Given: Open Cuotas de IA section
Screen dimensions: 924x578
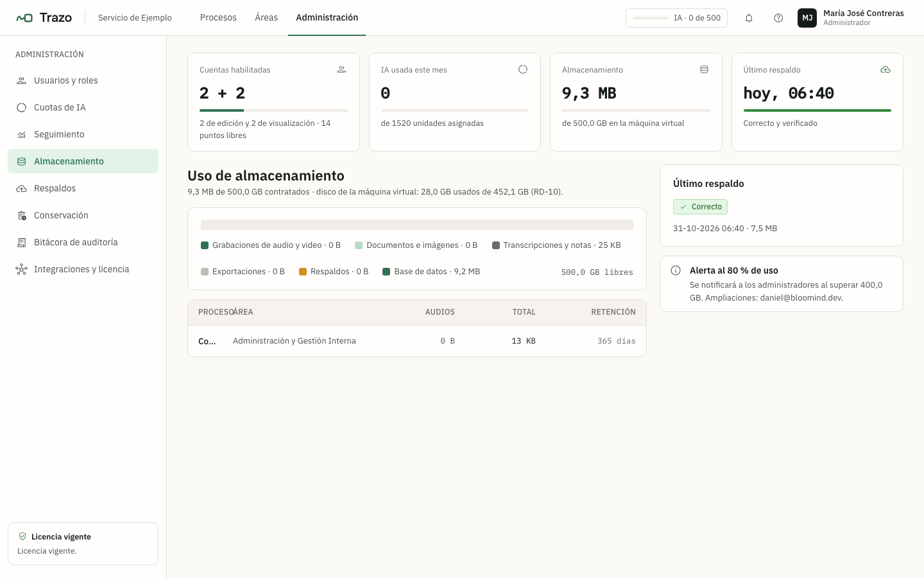Looking at the screenshot, I should point(83,107).
